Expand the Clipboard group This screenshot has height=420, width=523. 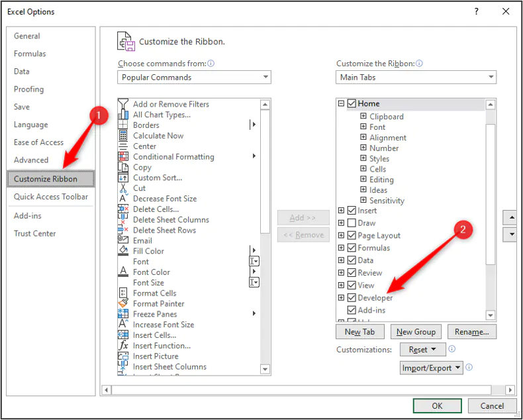[x=363, y=116]
